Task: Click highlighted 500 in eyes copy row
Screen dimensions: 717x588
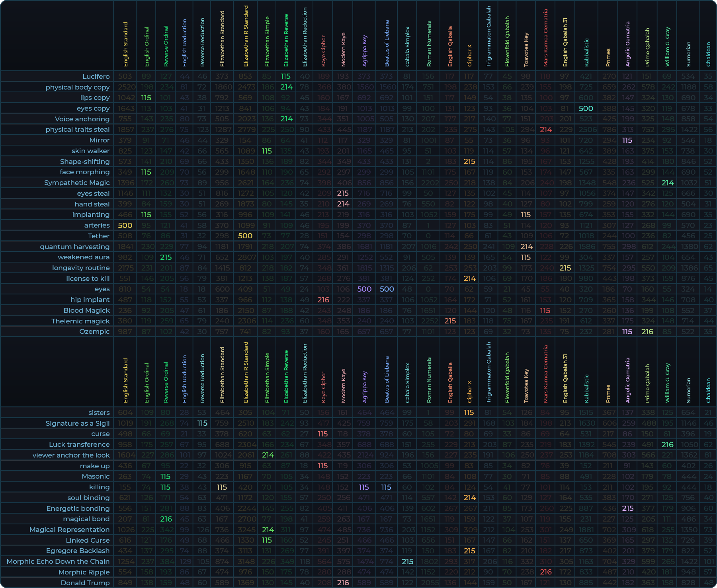Action: [586, 108]
